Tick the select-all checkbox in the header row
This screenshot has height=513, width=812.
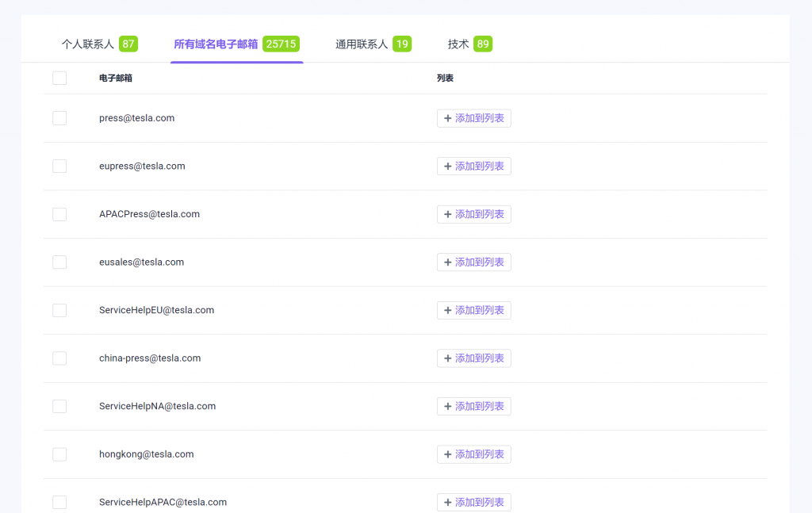coord(59,78)
